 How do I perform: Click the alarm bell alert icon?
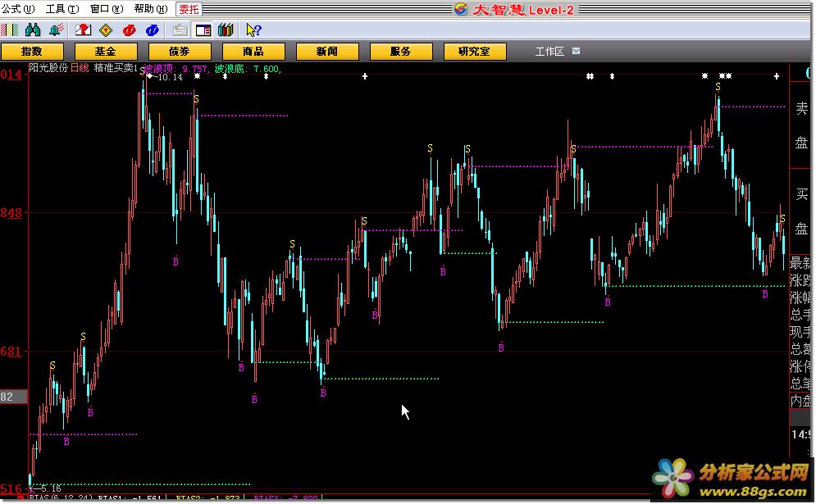(x=56, y=30)
